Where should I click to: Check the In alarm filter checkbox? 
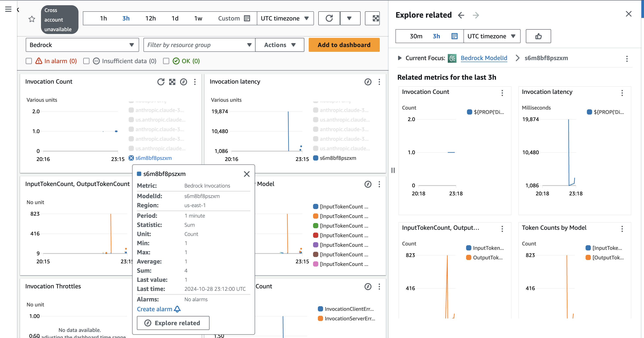(x=29, y=61)
